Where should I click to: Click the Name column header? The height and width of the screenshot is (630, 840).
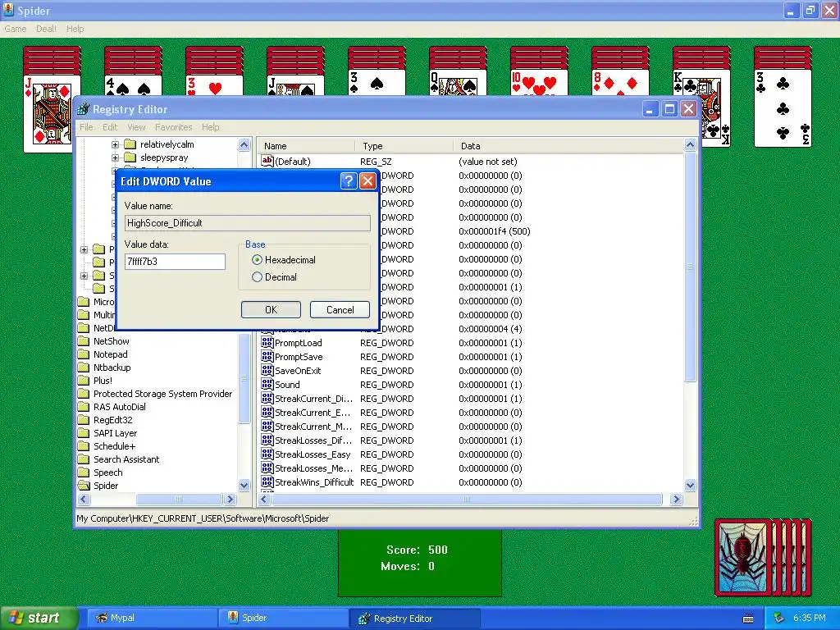tap(307, 146)
